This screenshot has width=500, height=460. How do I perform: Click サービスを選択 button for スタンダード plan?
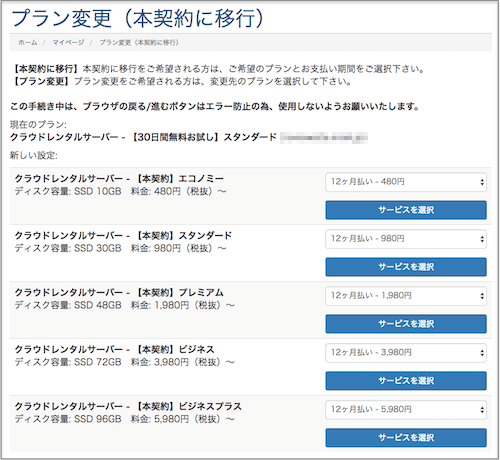click(406, 267)
